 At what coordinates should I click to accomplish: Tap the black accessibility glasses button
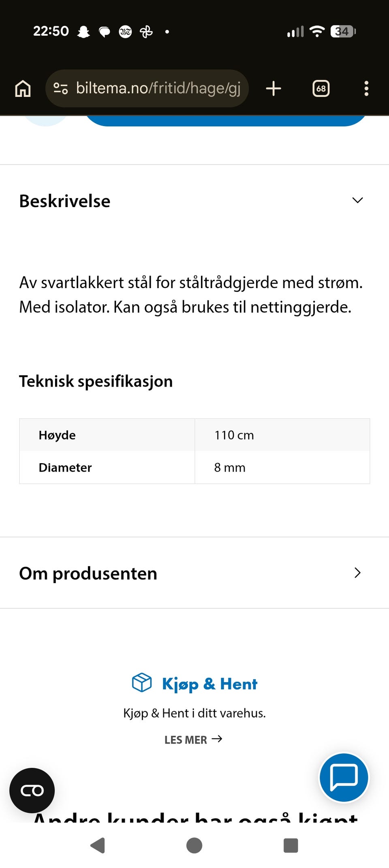pos(32,790)
